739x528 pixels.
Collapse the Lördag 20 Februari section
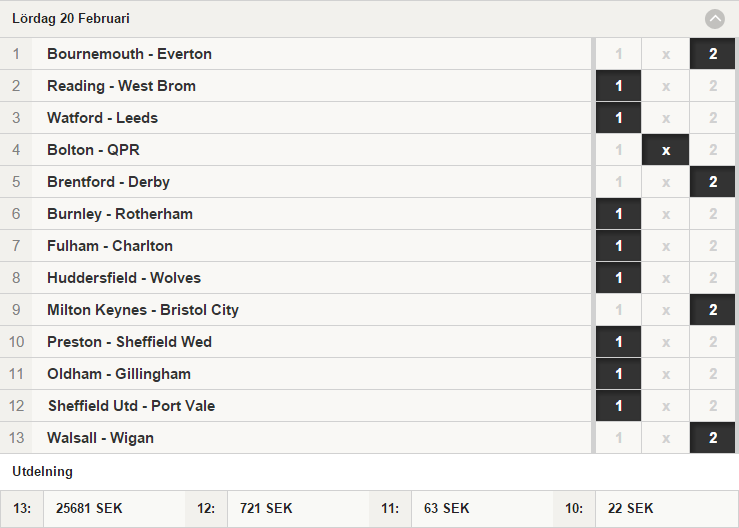click(x=714, y=19)
